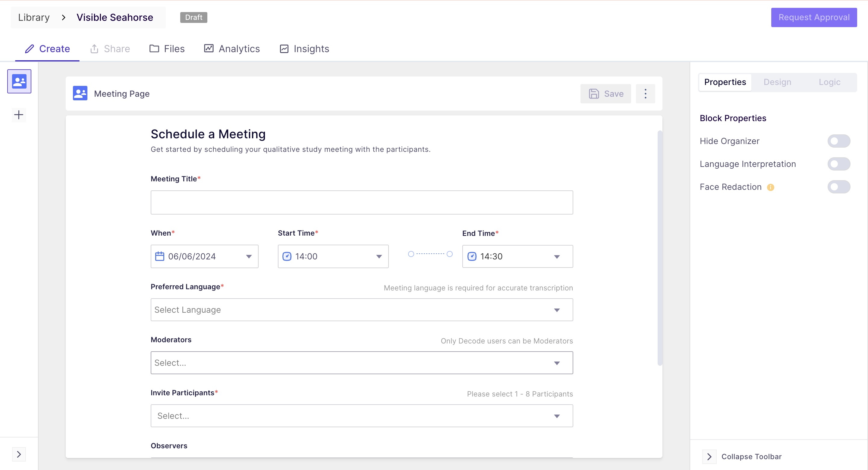Viewport: 868px width, 470px height.
Task: Click the Draft status badge
Action: tap(193, 17)
